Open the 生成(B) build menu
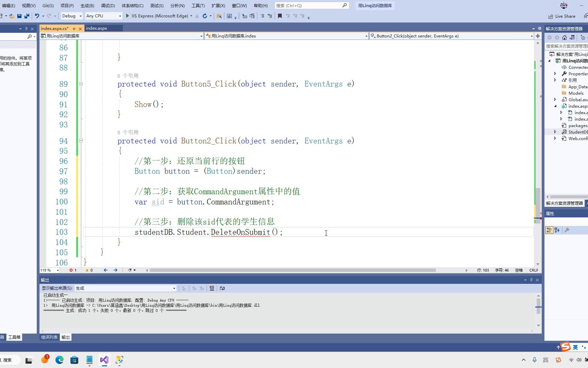 [87, 6]
